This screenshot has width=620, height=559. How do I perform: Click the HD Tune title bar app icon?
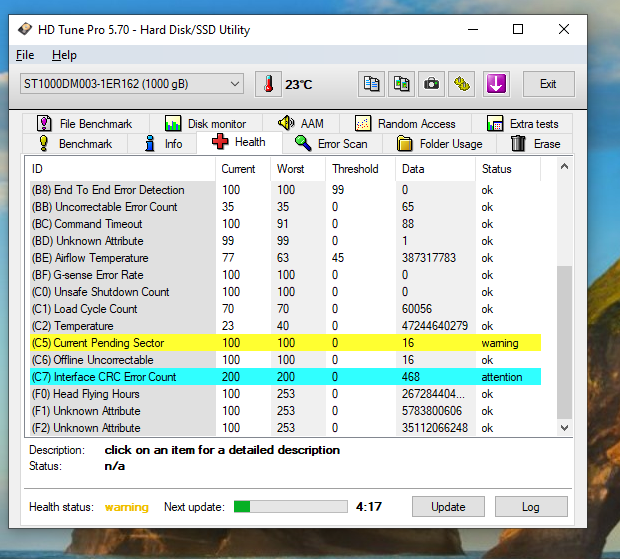25,29
